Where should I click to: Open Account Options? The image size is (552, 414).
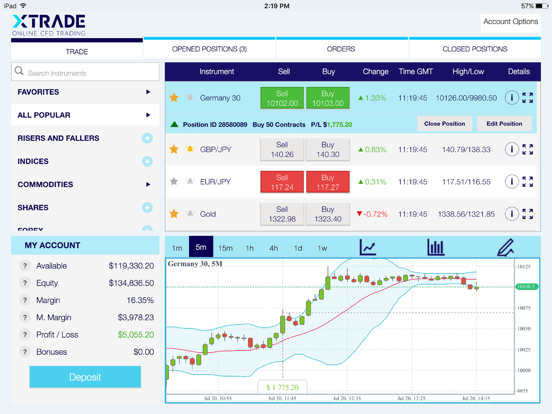pos(510,22)
